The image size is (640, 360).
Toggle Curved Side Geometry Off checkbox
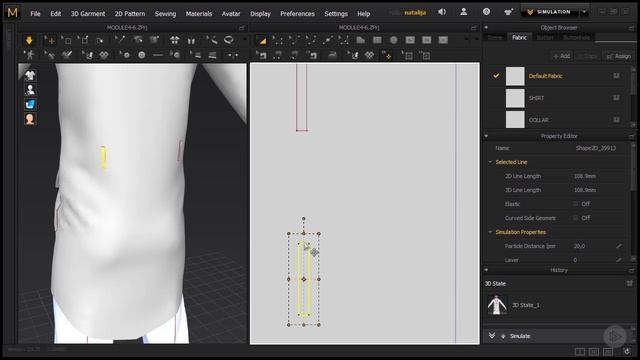[576, 218]
